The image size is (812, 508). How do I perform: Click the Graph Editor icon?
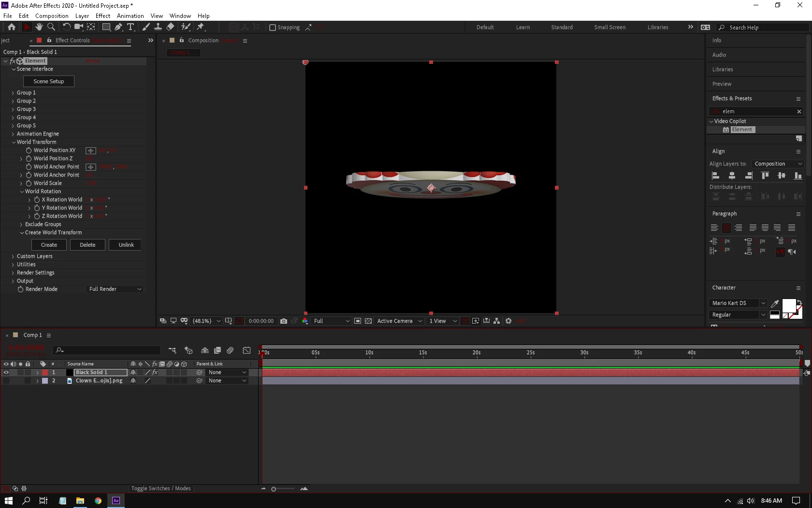246,350
